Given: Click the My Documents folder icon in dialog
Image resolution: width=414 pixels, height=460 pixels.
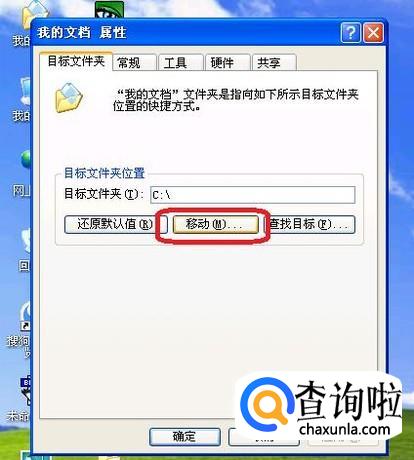Looking at the screenshot, I should pos(68,98).
